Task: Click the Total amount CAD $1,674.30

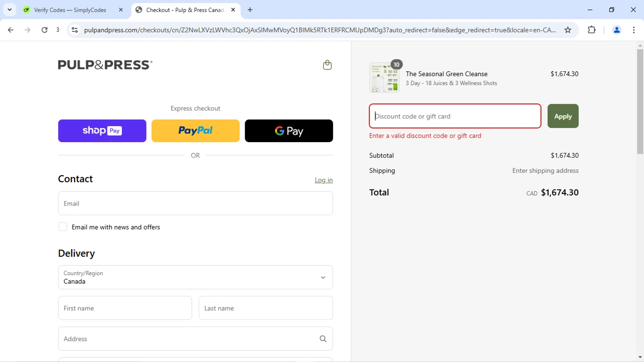Action: (553, 192)
